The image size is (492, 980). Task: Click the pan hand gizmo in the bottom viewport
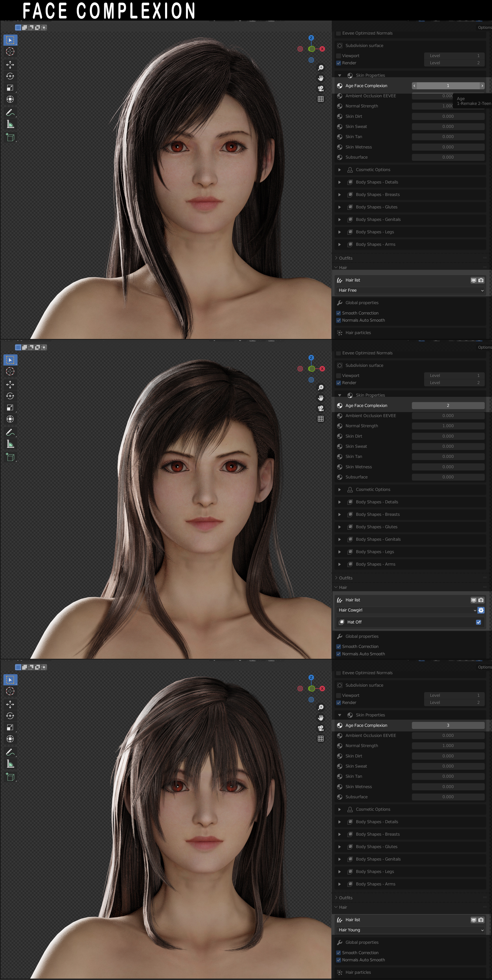pos(321,718)
